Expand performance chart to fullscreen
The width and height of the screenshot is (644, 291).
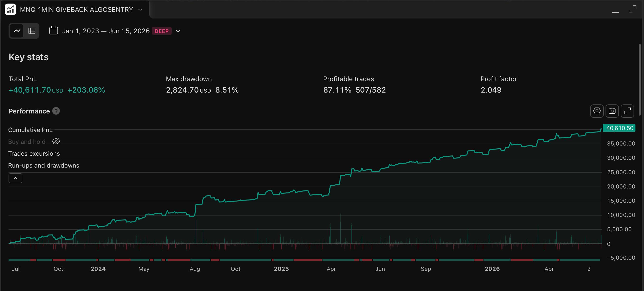click(627, 111)
